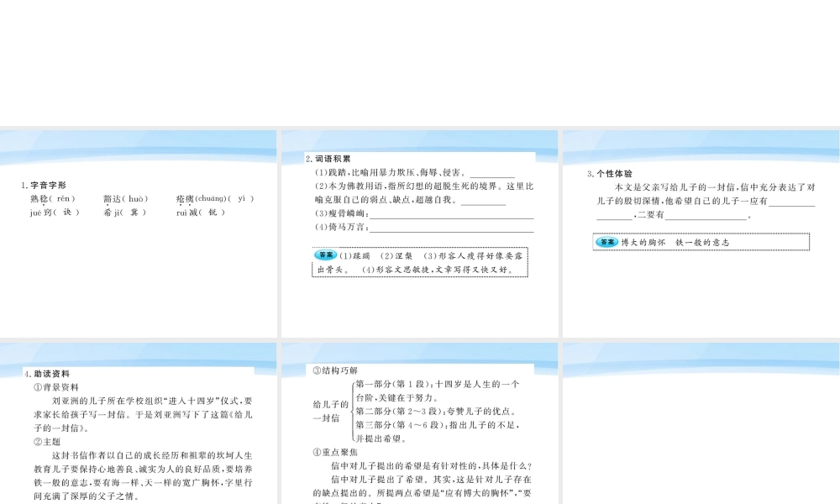Click the subheading ②主题
This screenshot has width=840, height=504.
click(47, 442)
